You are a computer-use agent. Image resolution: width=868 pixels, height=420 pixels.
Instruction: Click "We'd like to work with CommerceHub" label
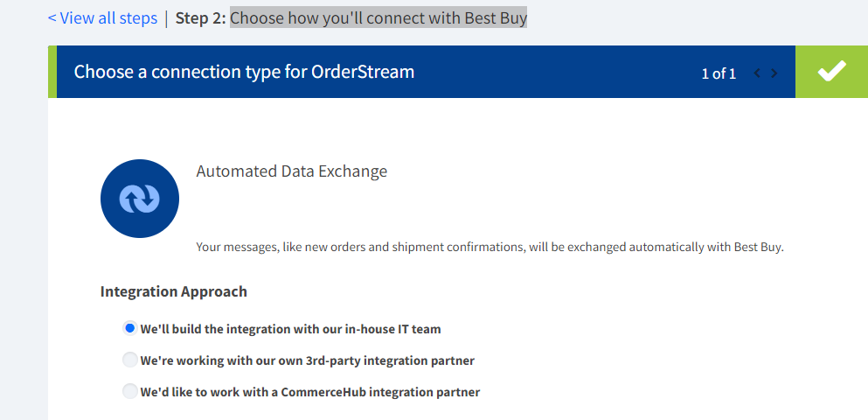pyautogui.click(x=309, y=392)
